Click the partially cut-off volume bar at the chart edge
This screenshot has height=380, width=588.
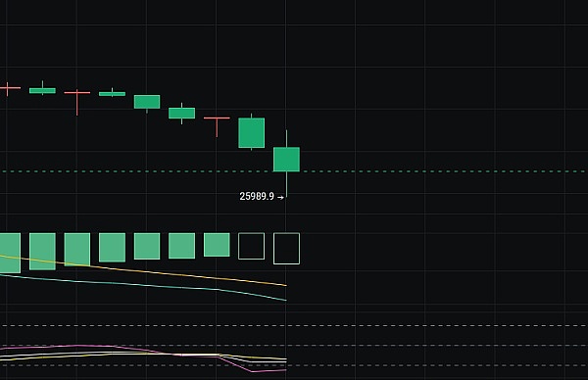click(10, 253)
